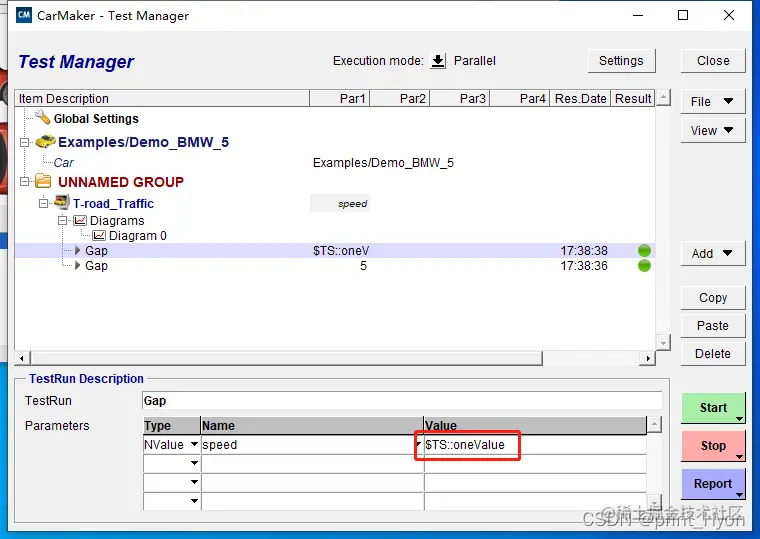The width and height of the screenshot is (760, 539).
Task: Click the yellow car icon for Demo_BMW_5
Action: [x=46, y=142]
